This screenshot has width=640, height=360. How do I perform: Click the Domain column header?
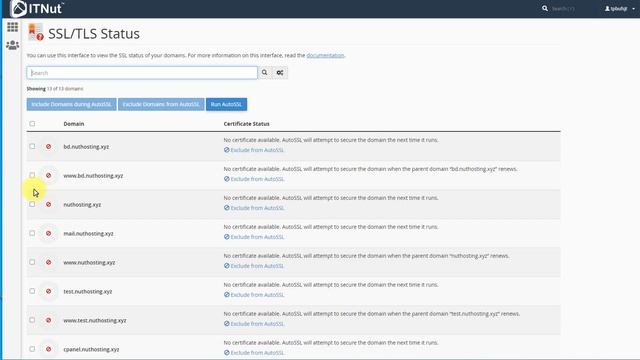73,124
